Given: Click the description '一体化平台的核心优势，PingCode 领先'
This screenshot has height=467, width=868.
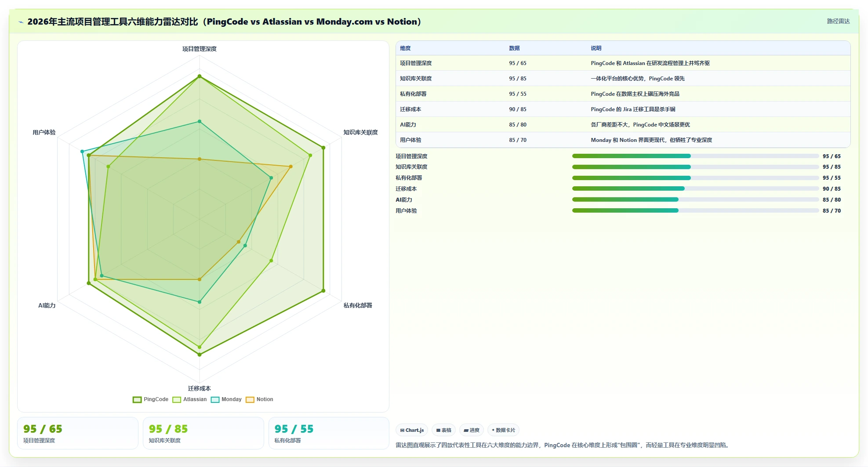Looking at the screenshot, I should click(638, 79).
